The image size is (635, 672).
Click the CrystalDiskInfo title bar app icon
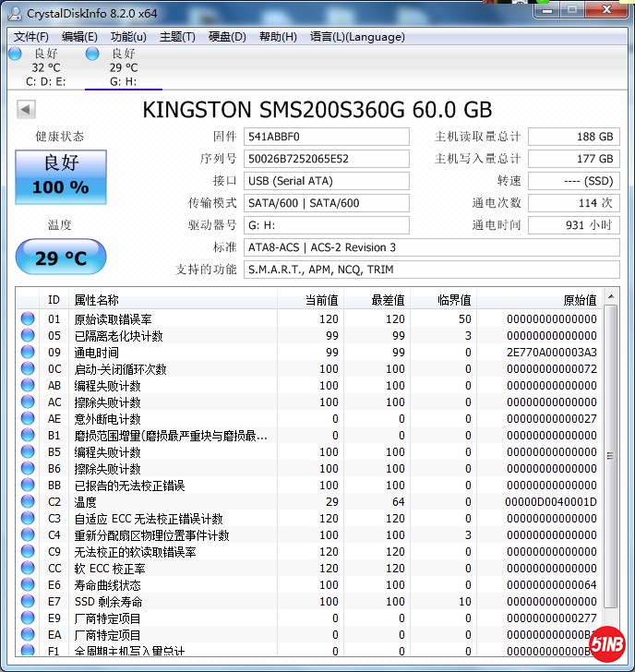point(15,14)
